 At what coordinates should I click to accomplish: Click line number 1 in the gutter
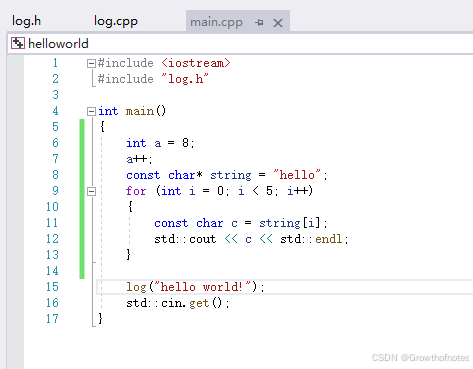tap(55, 63)
